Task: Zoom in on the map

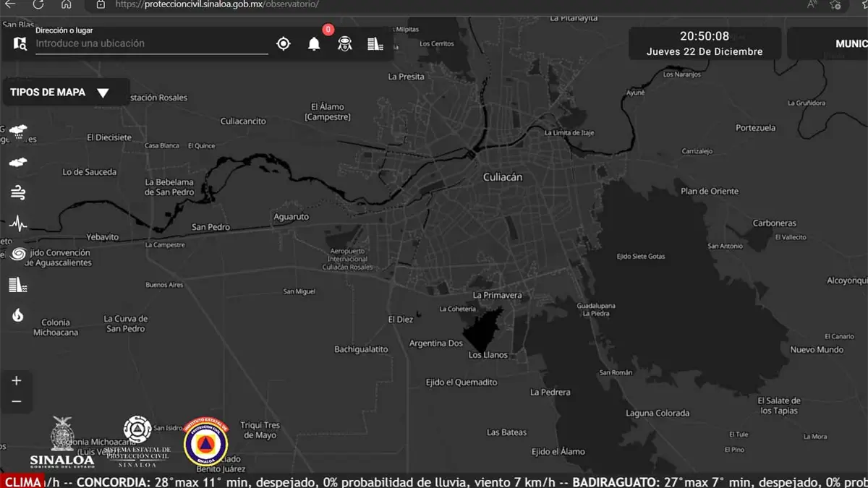Action: (17, 381)
